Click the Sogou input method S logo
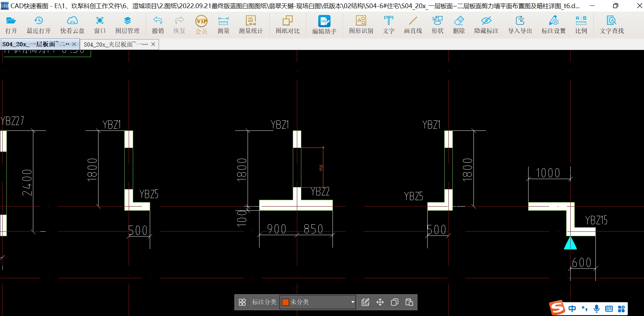The width and height of the screenshot is (644, 316). [557, 308]
